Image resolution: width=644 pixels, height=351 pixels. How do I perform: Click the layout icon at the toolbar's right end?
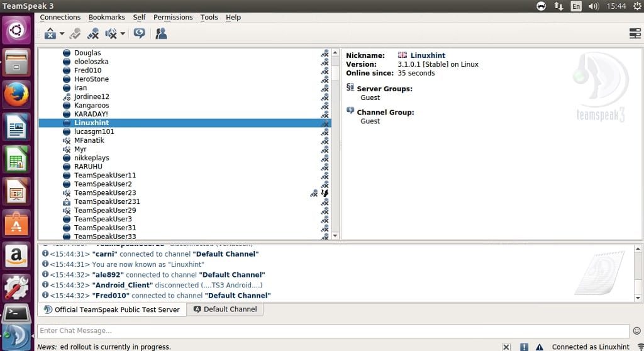pos(635,33)
